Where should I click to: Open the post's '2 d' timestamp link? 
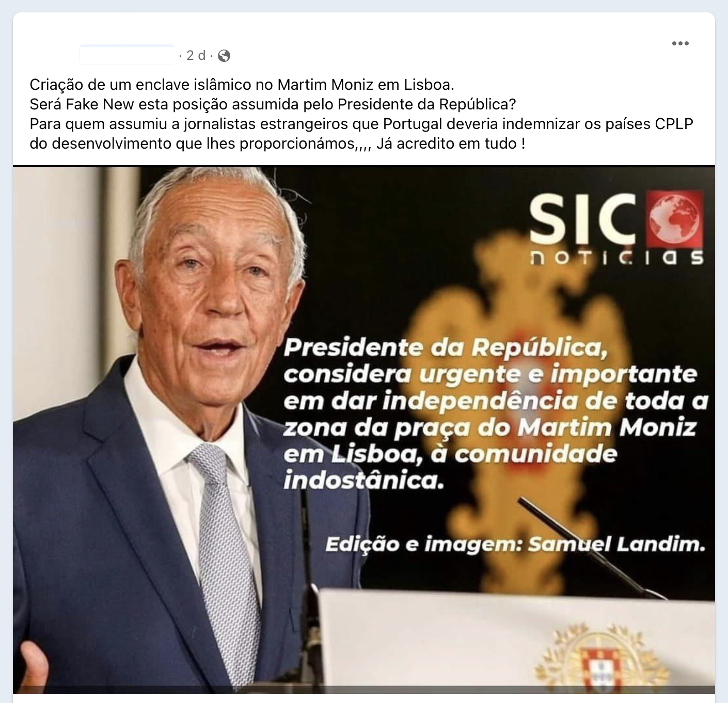click(x=196, y=55)
